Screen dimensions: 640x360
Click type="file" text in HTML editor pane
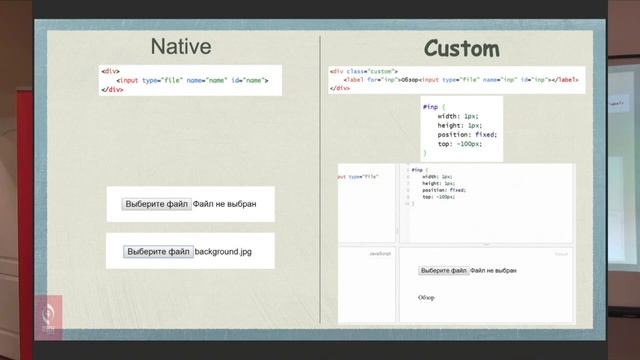coord(363,177)
